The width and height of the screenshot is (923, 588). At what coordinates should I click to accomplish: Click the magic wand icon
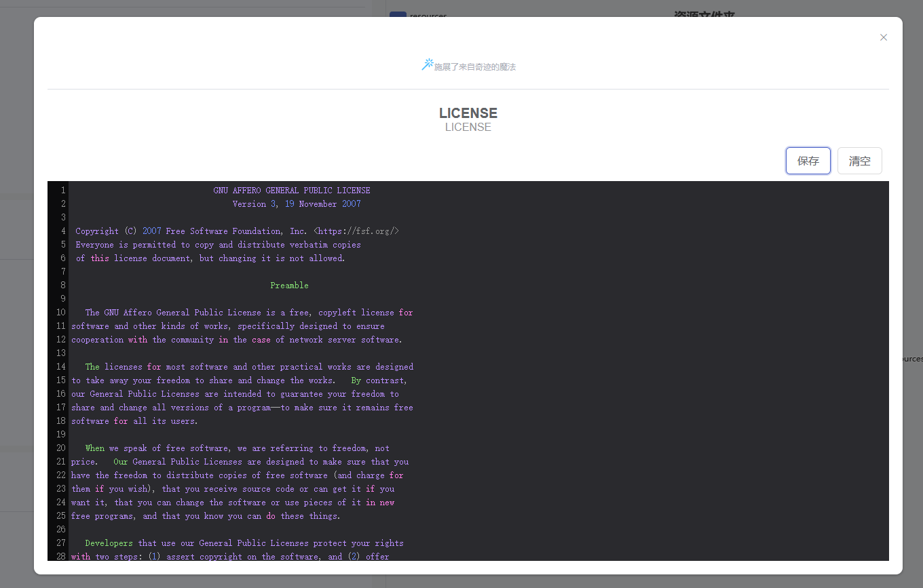(427, 64)
